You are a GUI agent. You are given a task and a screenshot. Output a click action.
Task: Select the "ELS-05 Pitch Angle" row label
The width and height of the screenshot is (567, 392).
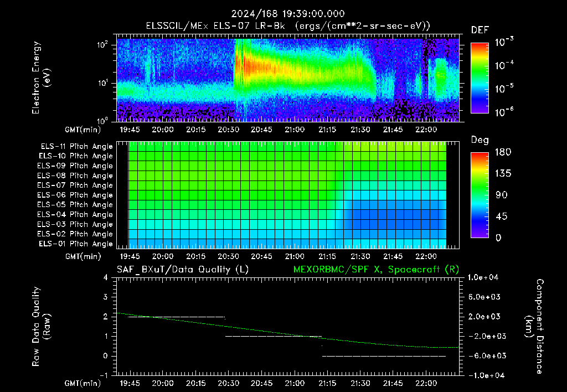75,205
